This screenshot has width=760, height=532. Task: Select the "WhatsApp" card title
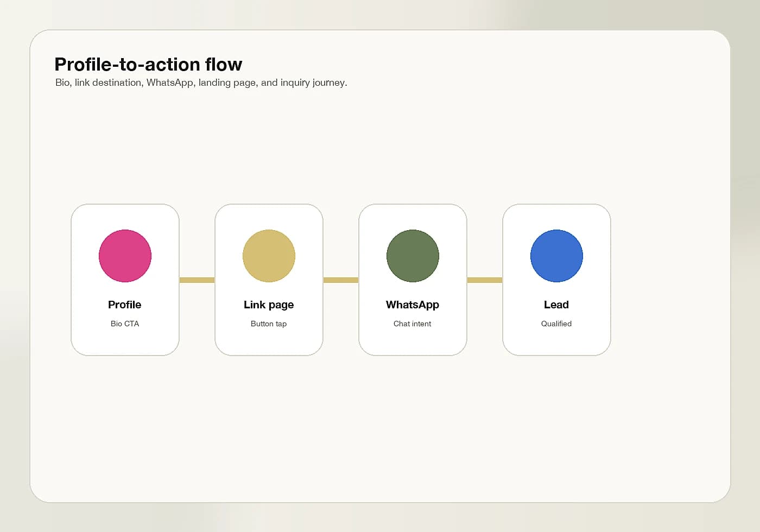pos(413,305)
